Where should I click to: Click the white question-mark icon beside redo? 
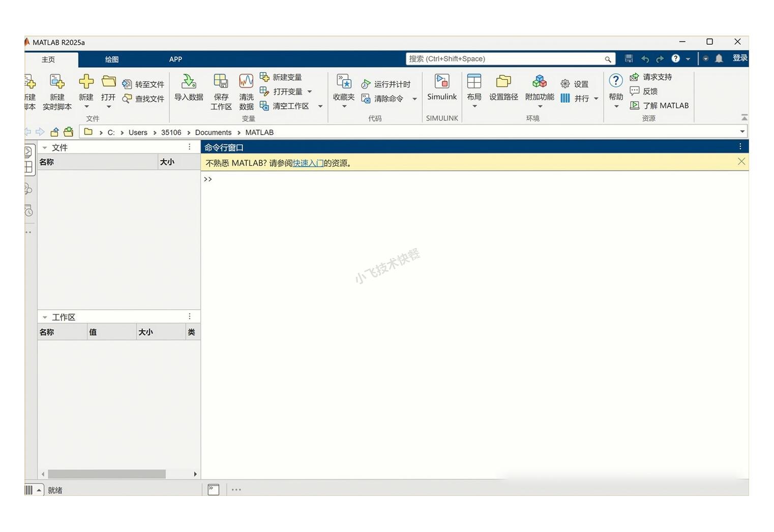point(675,59)
